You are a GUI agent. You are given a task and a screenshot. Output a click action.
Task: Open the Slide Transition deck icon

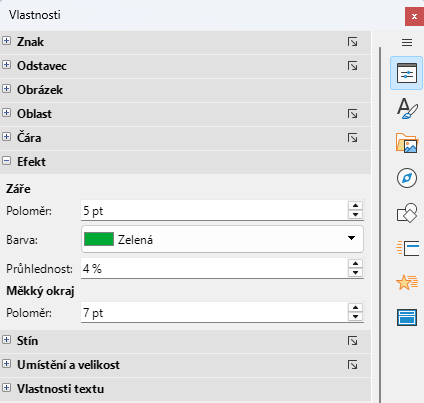click(x=407, y=248)
